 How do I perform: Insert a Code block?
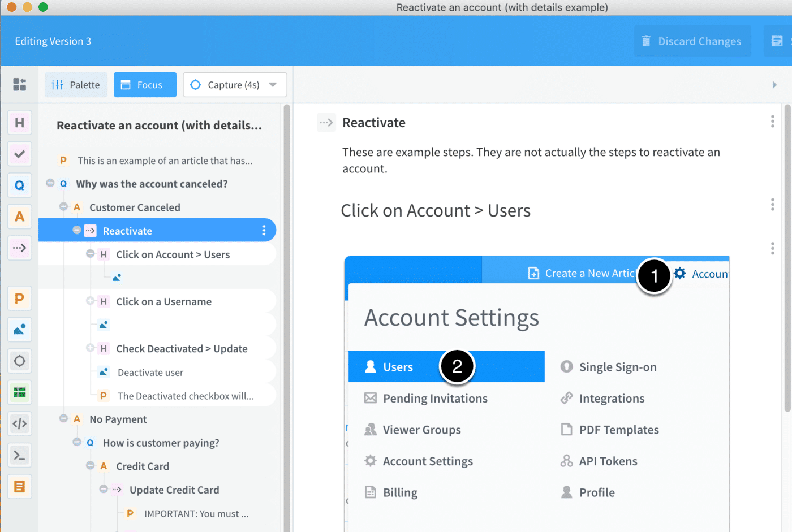point(19,423)
